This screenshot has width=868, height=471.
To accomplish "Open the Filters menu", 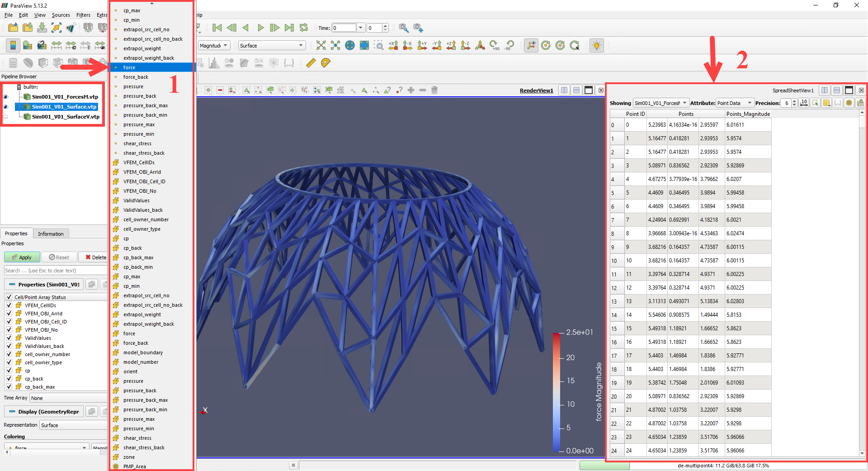I will 83,15.
